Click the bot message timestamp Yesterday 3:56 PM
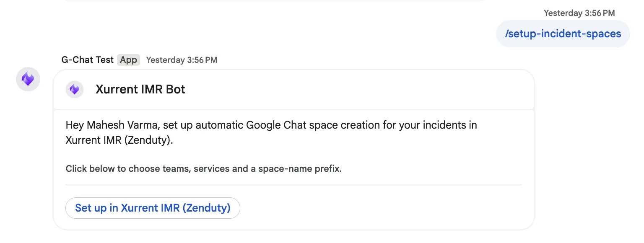644x243 pixels. point(182,60)
